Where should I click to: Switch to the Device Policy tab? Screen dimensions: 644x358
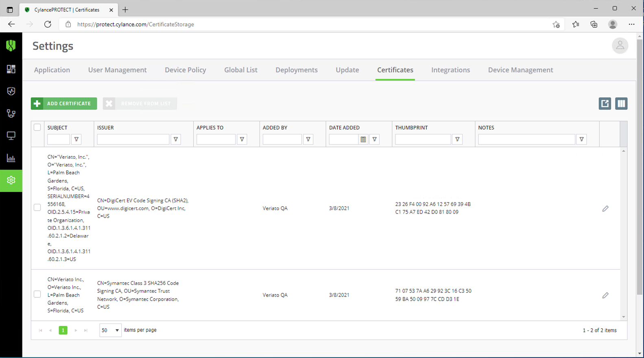(x=186, y=70)
